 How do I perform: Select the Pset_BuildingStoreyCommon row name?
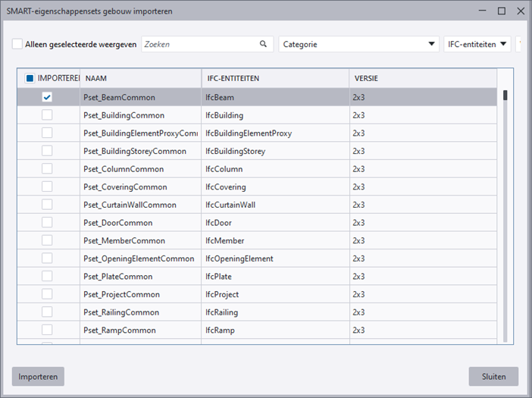[x=135, y=151]
